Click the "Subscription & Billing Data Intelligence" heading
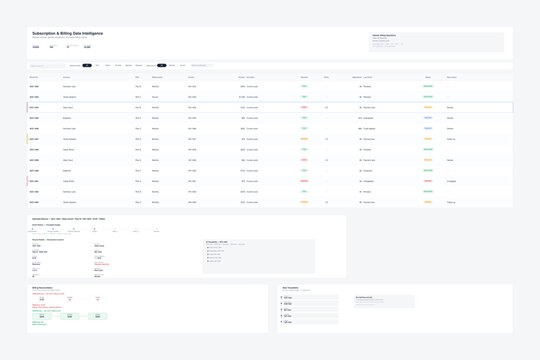 [68, 33]
